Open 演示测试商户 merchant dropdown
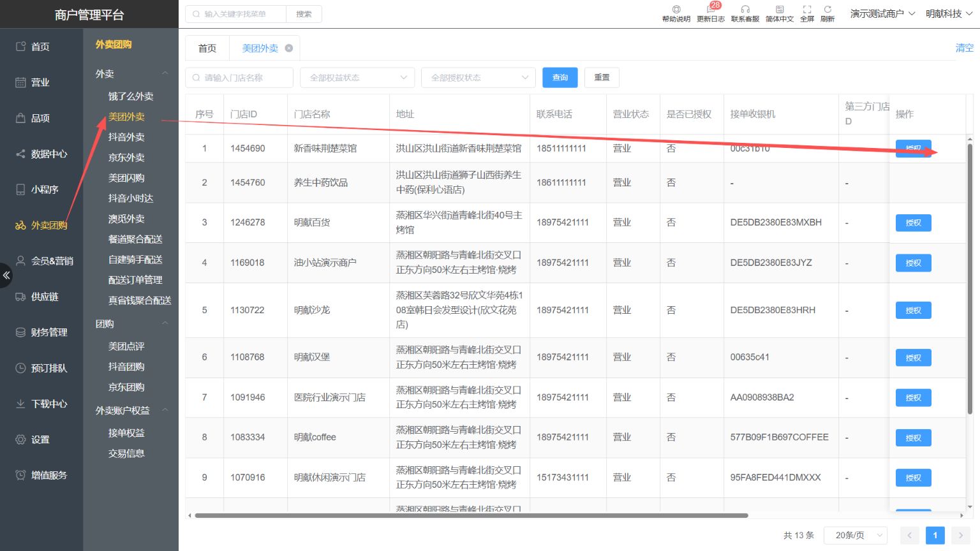 (882, 13)
